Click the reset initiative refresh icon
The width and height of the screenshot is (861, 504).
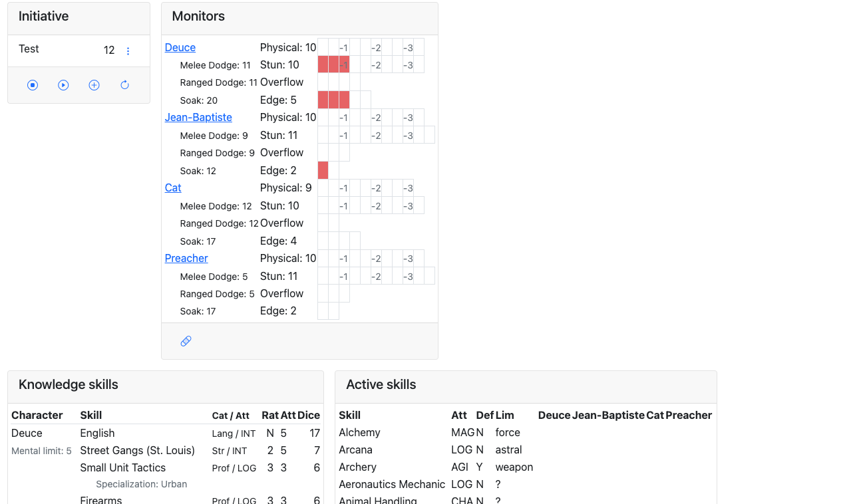click(x=124, y=85)
